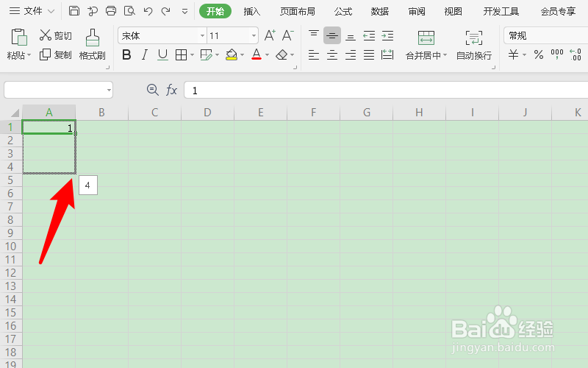Switch to the 审阅 tab
This screenshot has height=368, width=588.
click(417, 11)
